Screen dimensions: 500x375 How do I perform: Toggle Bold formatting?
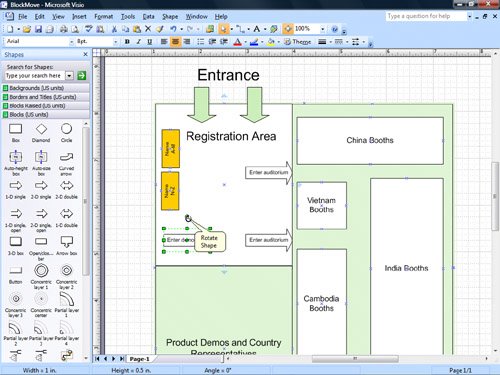[x=127, y=42]
